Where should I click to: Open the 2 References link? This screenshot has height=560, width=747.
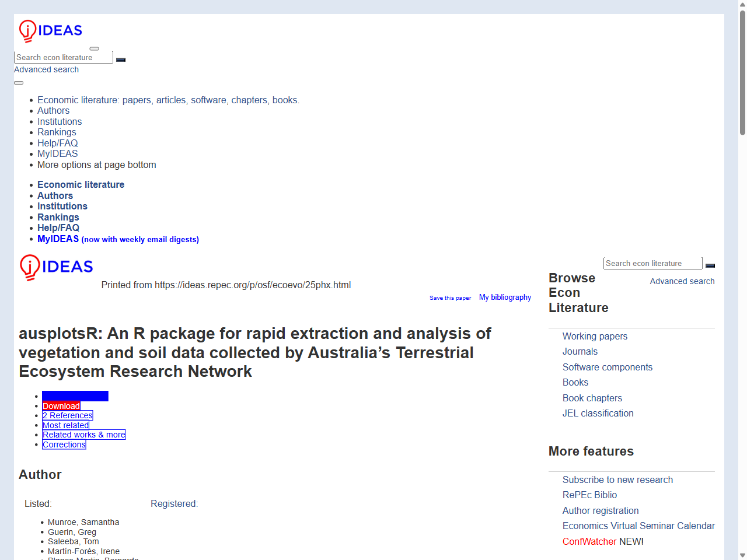coord(67,415)
